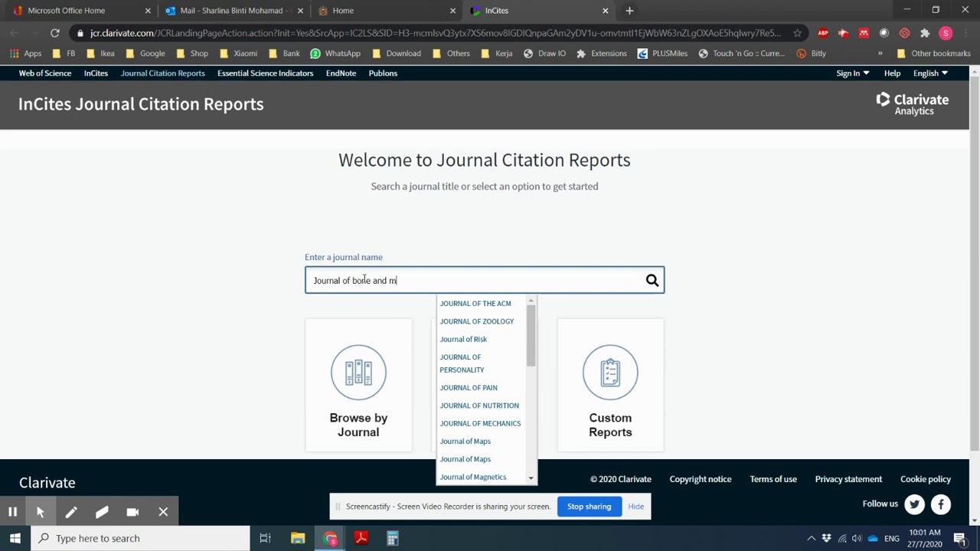Open the Terms of use link
This screenshot has width=980, height=551.
(773, 479)
